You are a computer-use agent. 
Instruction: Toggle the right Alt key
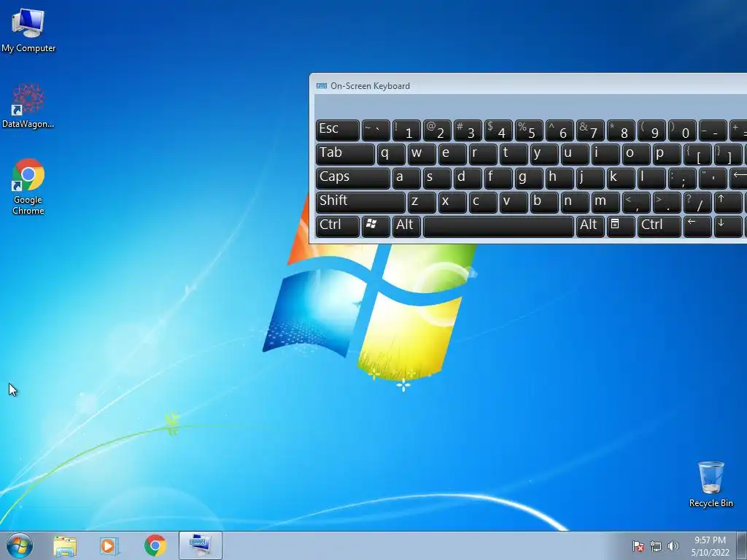[x=589, y=226]
